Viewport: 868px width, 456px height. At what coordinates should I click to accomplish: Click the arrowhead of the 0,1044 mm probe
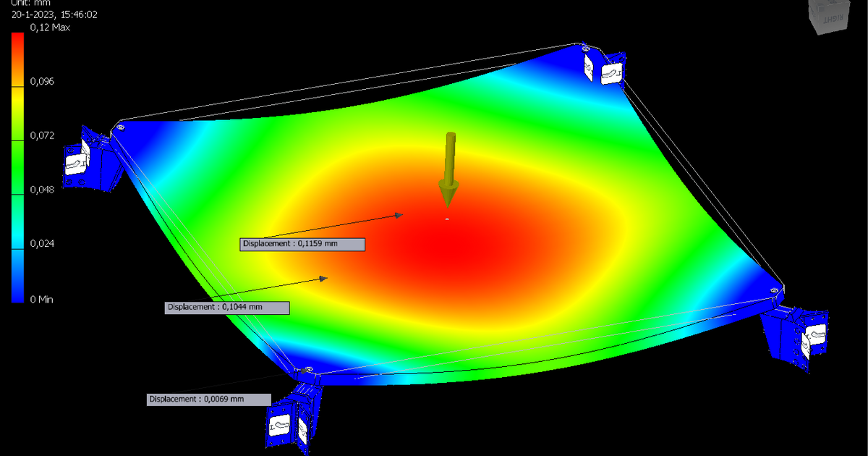tap(324, 278)
